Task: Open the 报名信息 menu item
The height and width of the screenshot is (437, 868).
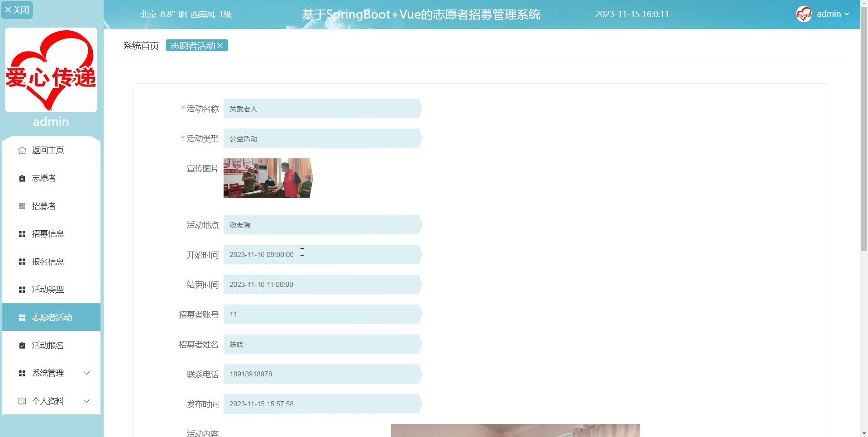Action: pyautogui.click(x=51, y=262)
